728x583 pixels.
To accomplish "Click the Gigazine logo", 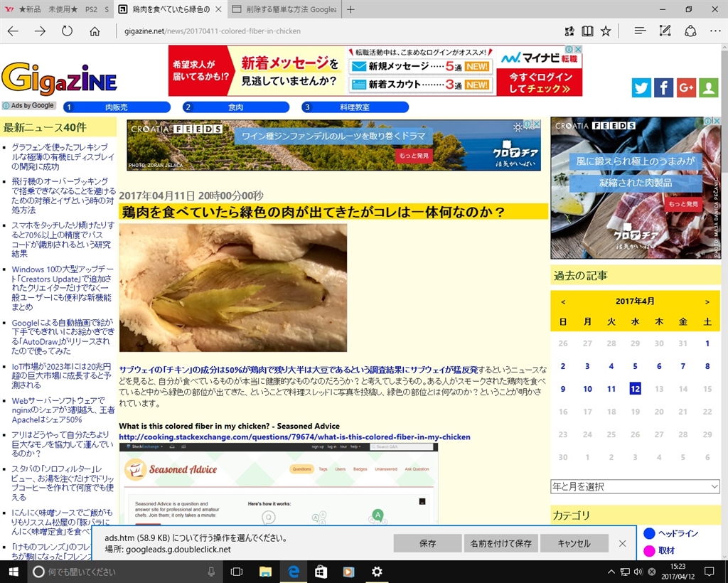I will [60, 78].
